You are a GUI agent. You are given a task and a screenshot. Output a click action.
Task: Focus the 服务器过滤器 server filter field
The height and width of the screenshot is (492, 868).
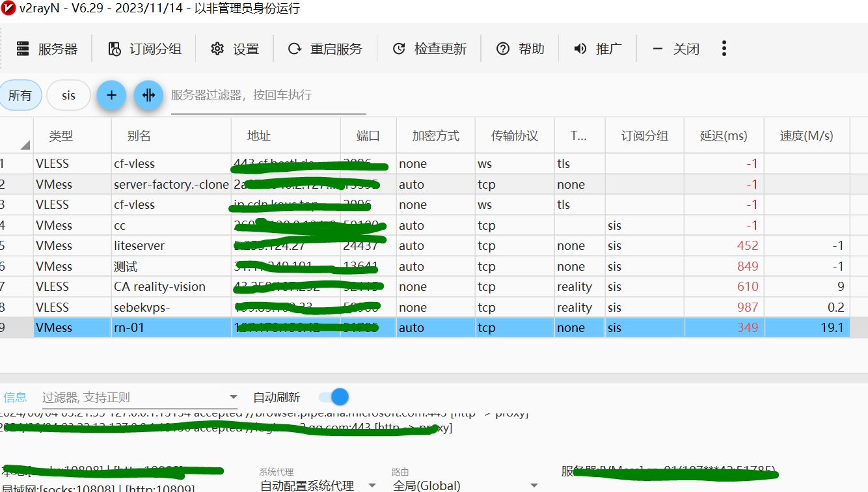click(x=268, y=95)
